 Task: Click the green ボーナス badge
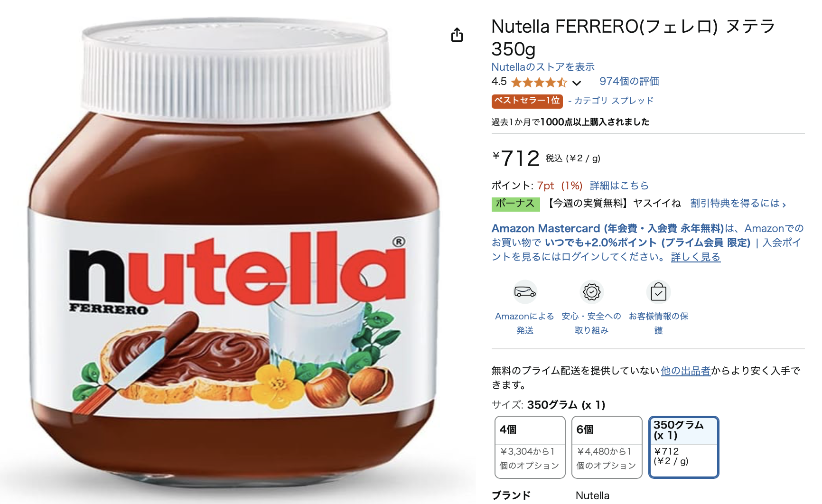(515, 204)
